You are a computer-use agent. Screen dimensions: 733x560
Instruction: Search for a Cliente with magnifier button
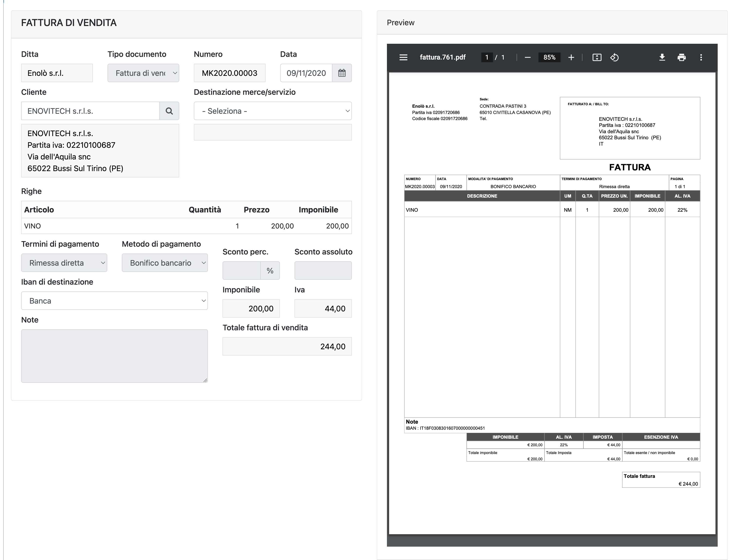tap(169, 111)
